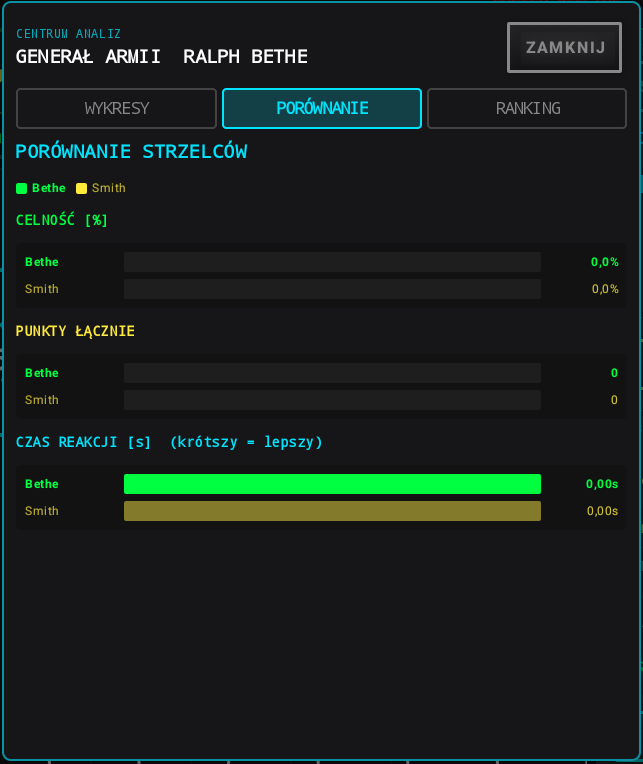The image size is (643, 764).
Task: Click the Bethe label in the legend
Action: (x=49, y=188)
